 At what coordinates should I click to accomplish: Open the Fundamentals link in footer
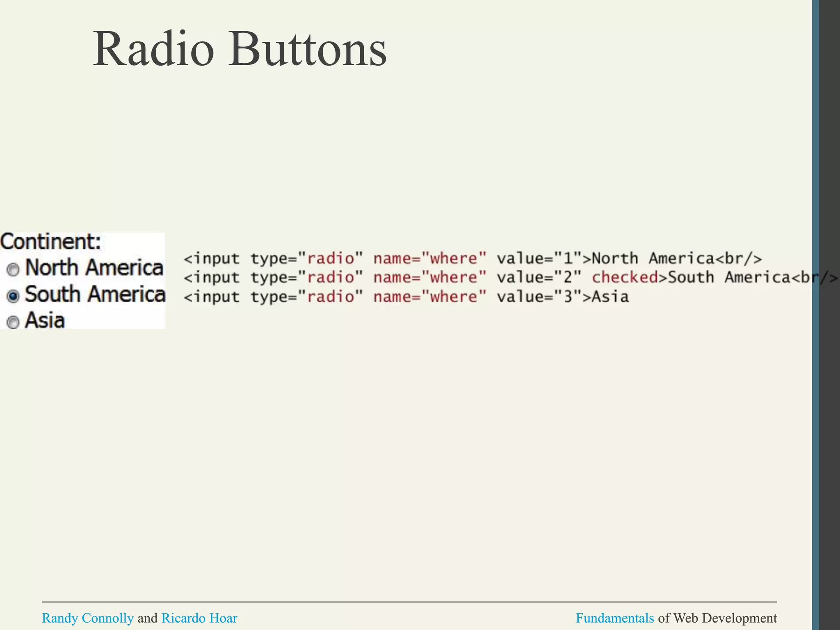point(615,618)
